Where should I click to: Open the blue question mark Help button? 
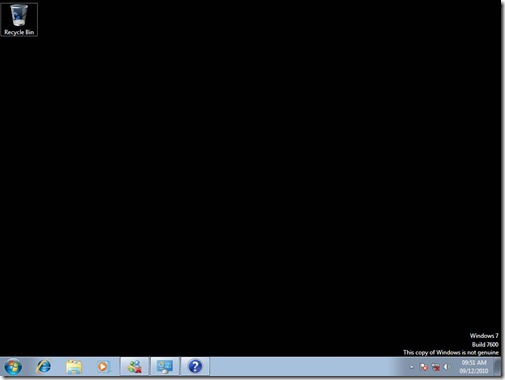coord(195,367)
